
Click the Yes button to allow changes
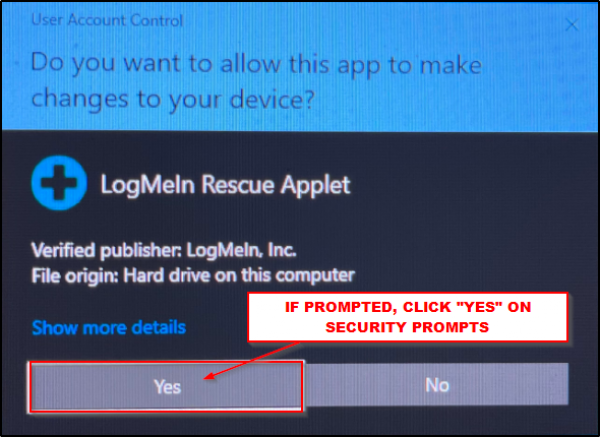point(166,386)
